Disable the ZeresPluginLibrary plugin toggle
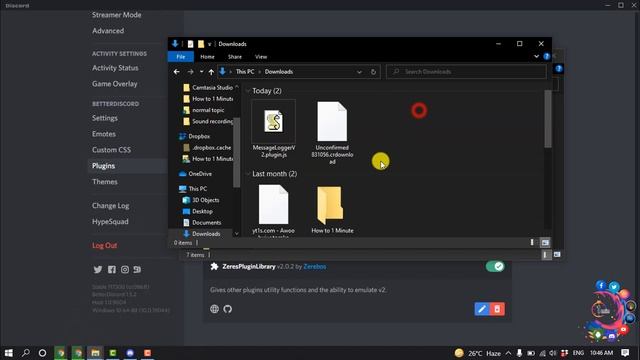Screen dimensions: 640x360 (495, 267)
